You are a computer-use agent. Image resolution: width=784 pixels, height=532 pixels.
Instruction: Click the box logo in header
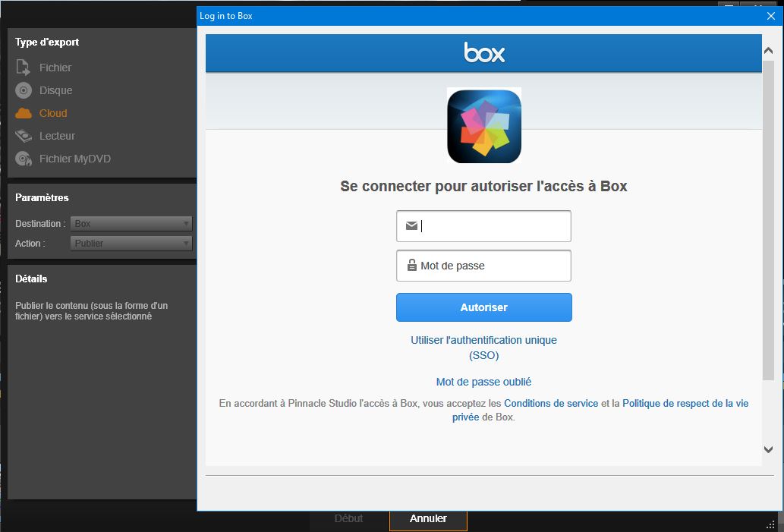[484, 52]
